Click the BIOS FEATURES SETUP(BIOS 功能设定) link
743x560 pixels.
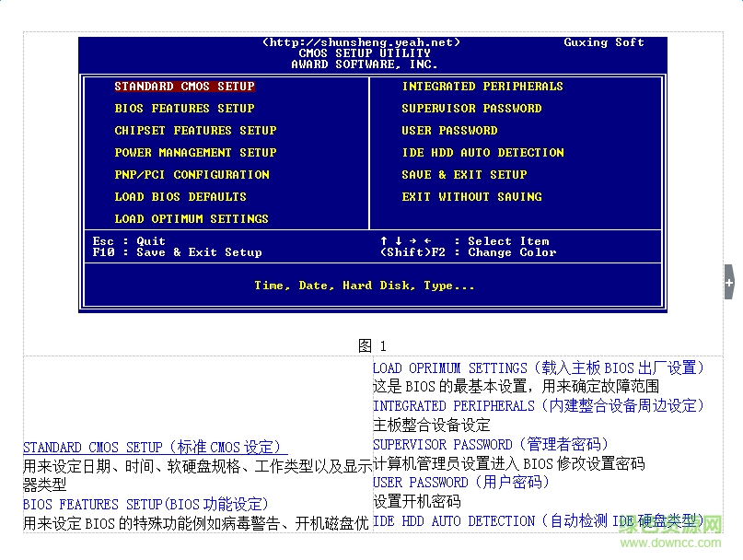[x=145, y=504]
